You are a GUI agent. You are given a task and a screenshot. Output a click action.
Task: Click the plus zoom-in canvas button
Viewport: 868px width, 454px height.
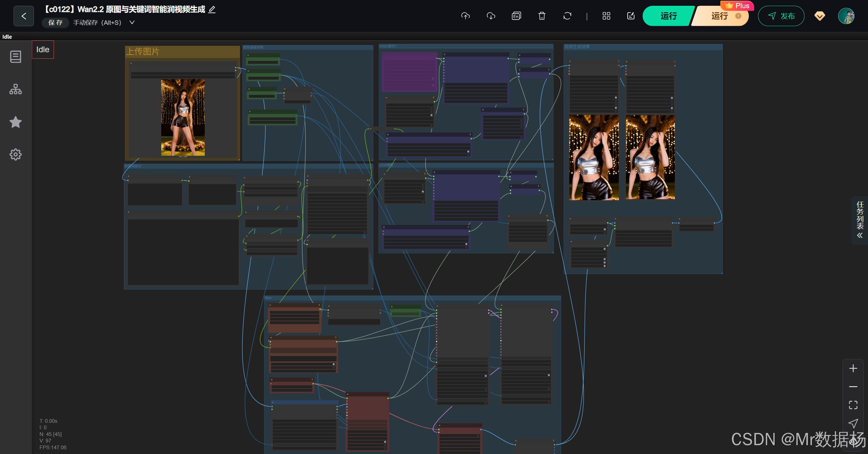pos(853,368)
